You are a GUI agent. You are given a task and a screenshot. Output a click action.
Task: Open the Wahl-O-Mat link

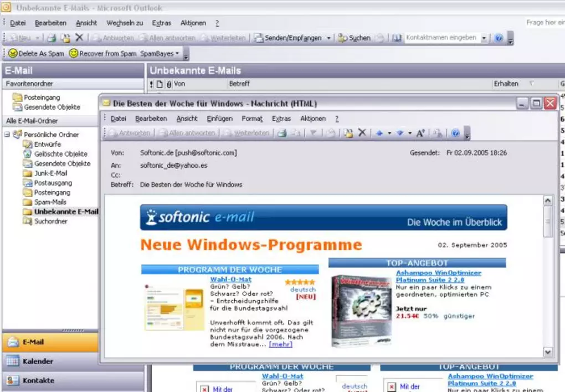point(230,280)
